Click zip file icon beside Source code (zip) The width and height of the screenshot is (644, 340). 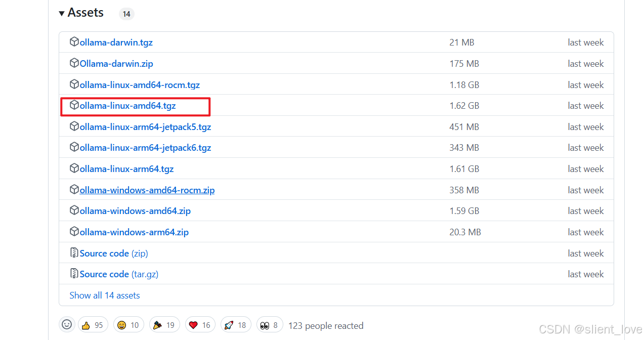click(x=74, y=253)
